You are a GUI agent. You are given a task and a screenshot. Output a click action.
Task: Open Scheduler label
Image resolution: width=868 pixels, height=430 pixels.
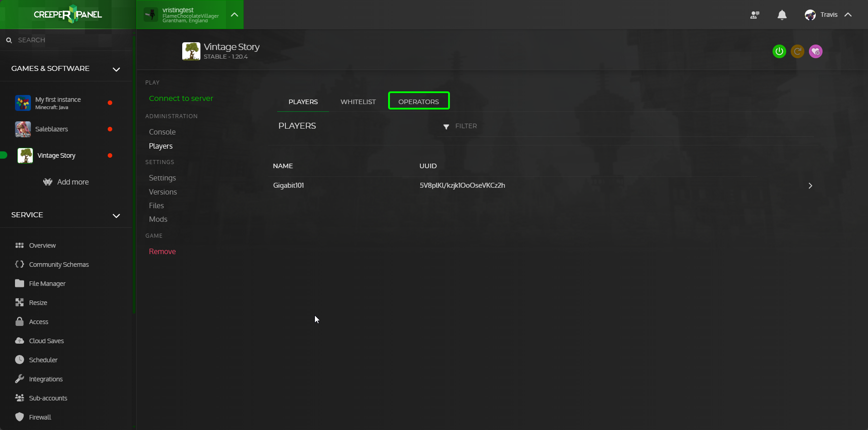[x=43, y=360]
